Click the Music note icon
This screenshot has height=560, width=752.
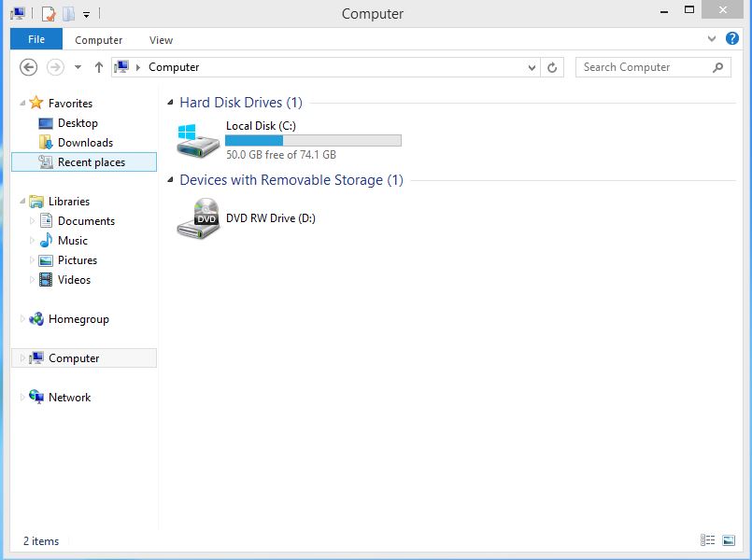tap(46, 241)
